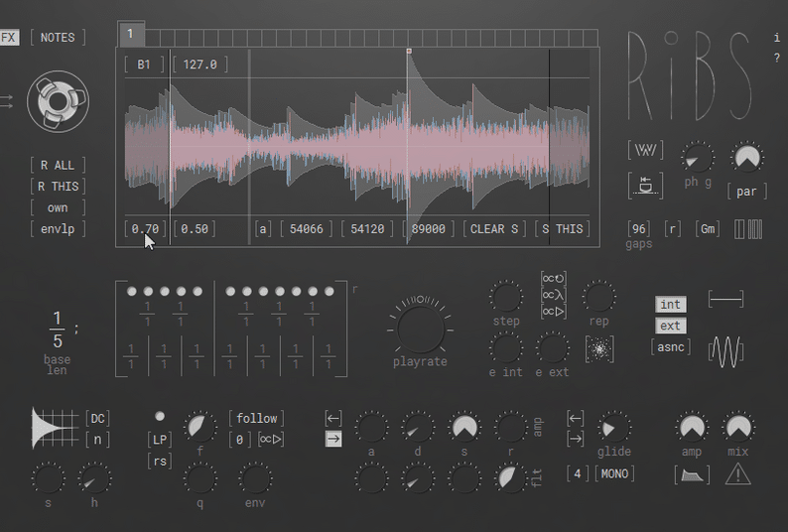
Task: Open the help '?' icon
Action: 777,59
